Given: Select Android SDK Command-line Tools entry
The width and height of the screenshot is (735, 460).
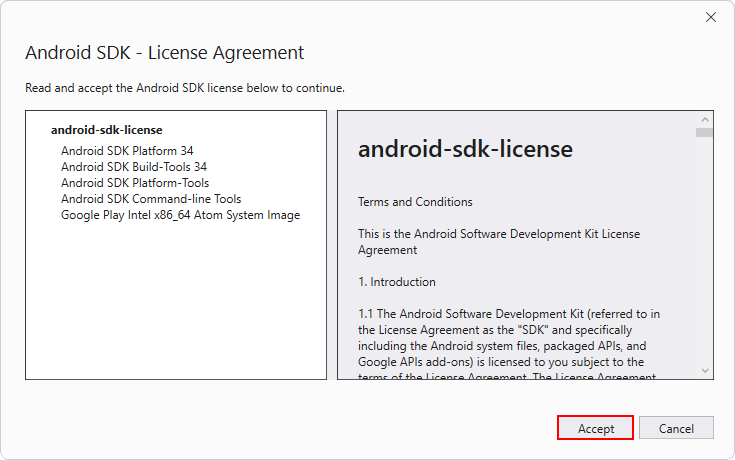Looking at the screenshot, I should click(151, 198).
